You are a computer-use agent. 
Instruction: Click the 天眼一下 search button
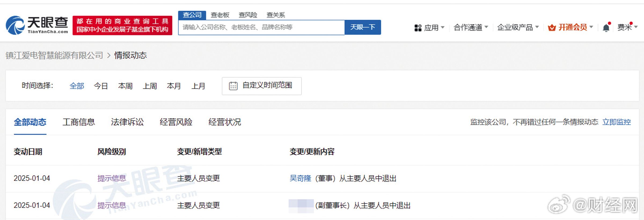pos(363,27)
